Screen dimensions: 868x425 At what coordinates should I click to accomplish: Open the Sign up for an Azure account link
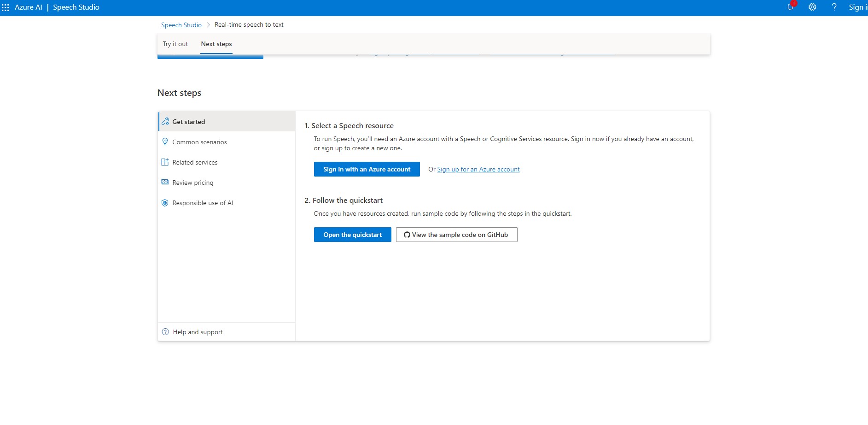coord(478,169)
